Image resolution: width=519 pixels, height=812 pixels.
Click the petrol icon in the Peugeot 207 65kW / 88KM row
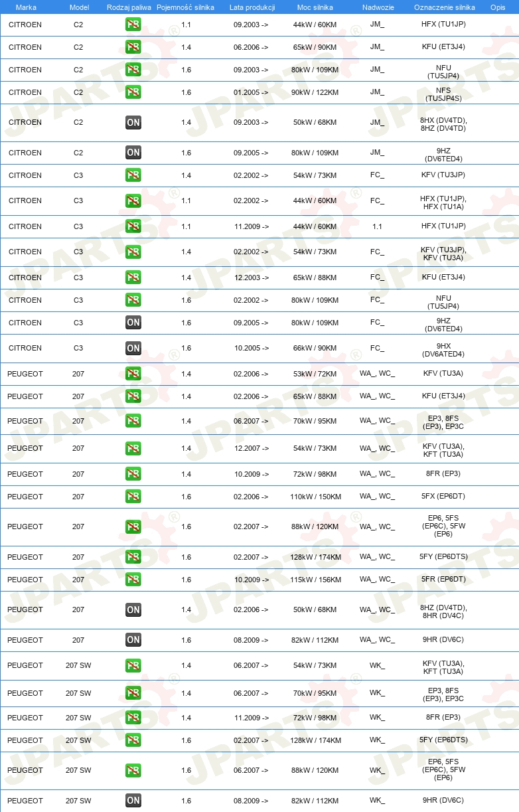[x=133, y=396]
